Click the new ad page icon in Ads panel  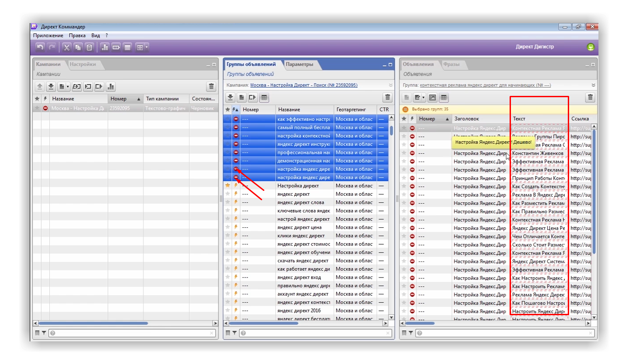407,97
